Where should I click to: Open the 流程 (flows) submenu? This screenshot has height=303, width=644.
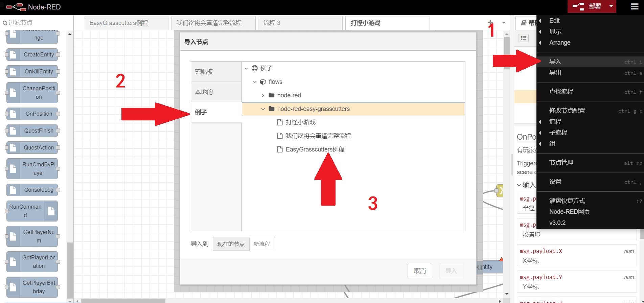[590, 122]
